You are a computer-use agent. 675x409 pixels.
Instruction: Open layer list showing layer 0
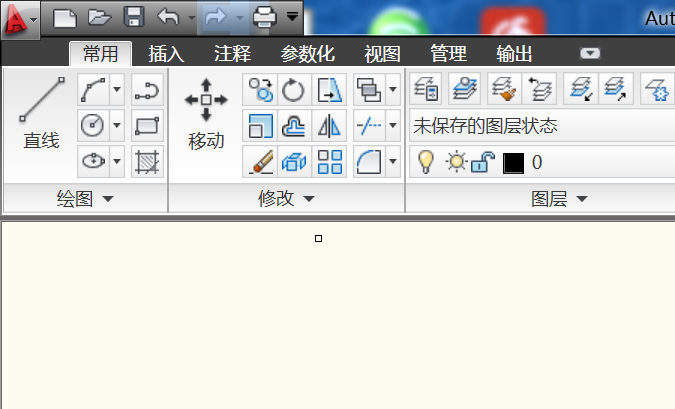click(x=542, y=162)
